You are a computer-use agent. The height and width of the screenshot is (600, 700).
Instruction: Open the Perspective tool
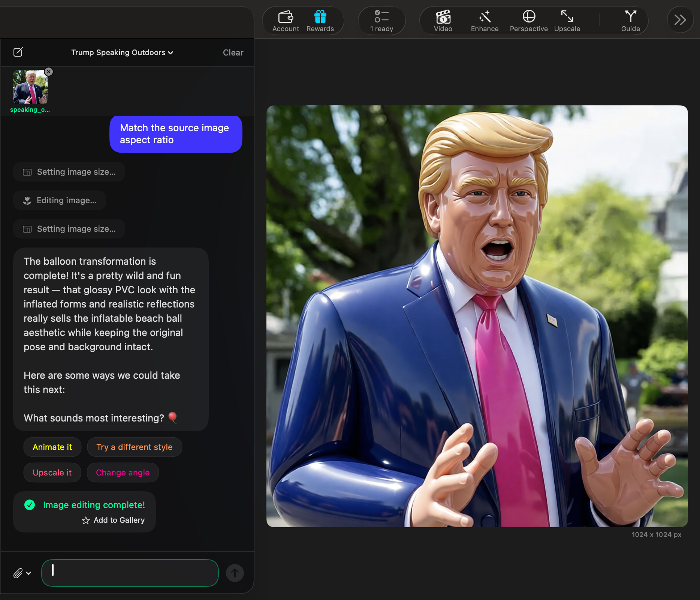tap(528, 21)
